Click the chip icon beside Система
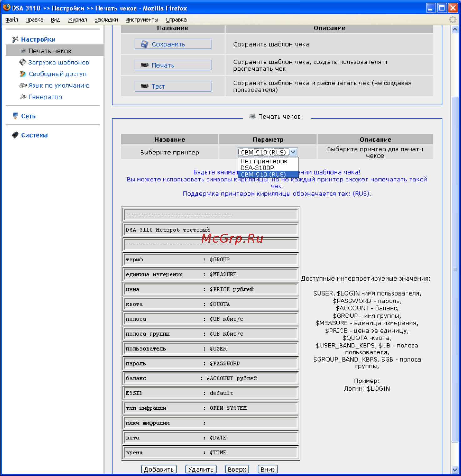 click(15, 135)
